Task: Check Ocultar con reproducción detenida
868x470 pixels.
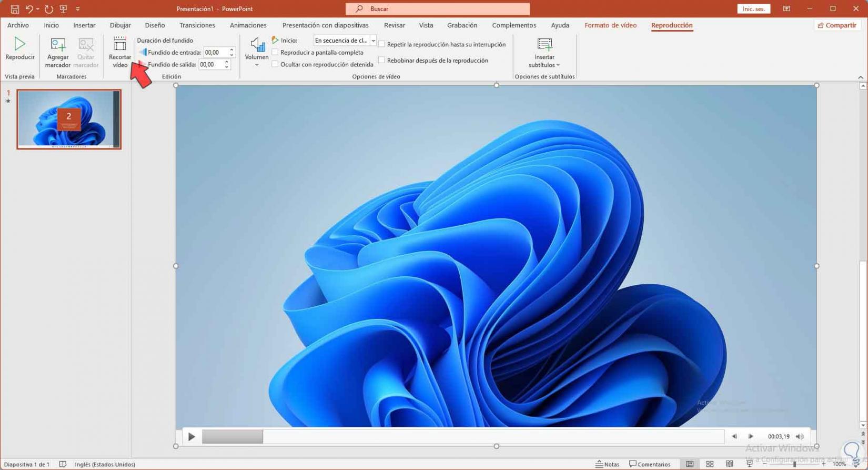Action: (x=275, y=64)
